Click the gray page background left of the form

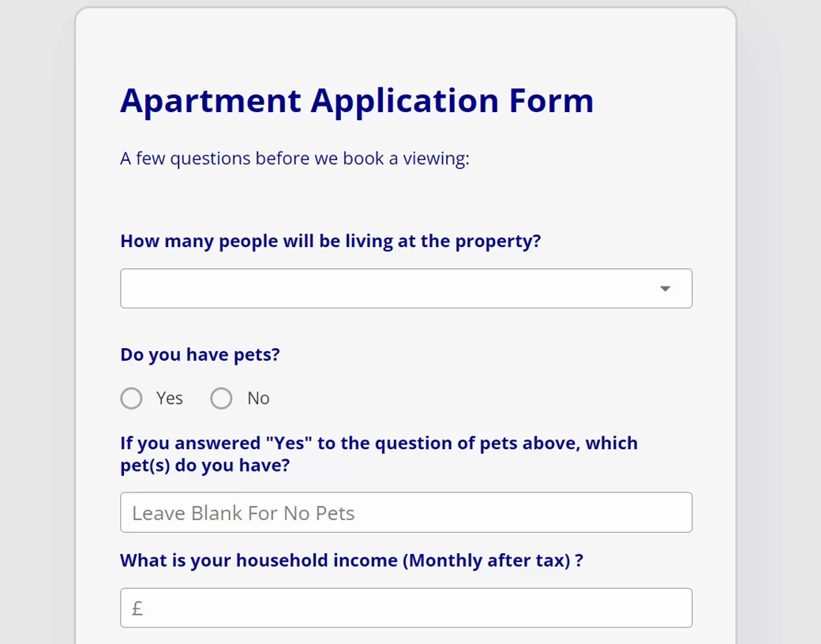pyautogui.click(x=36, y=316)
